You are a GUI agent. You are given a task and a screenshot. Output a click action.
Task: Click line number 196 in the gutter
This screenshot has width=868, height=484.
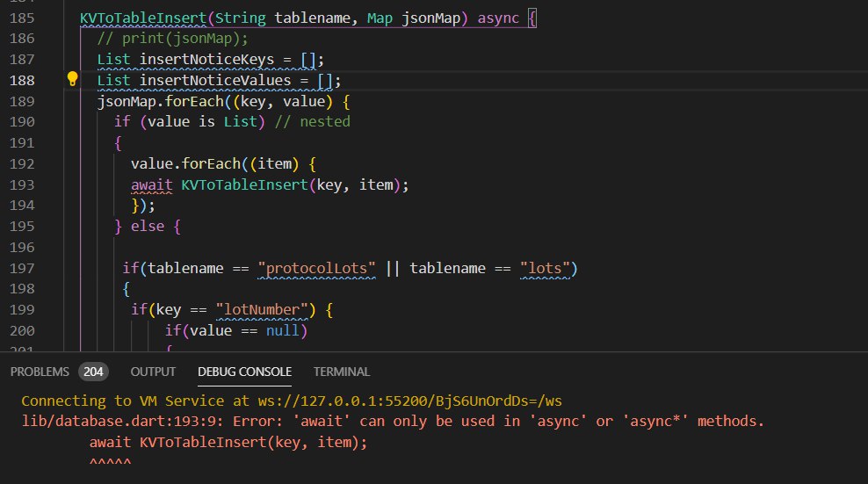[22, 248]
